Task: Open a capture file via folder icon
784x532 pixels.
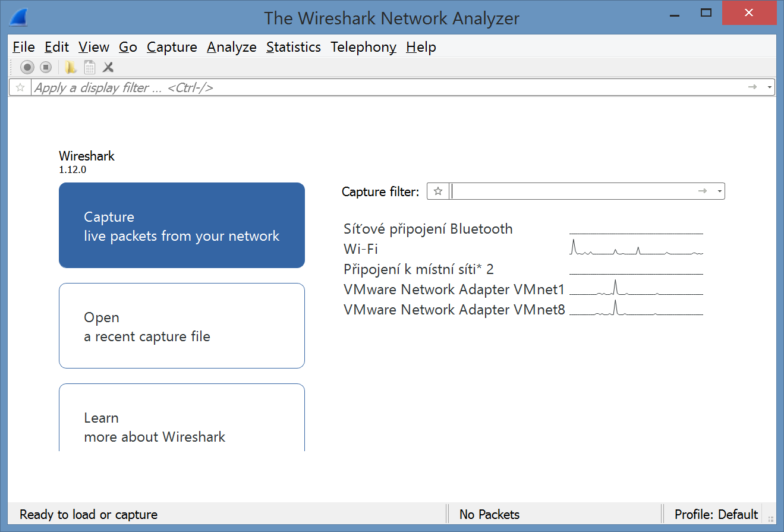Action: pos(71,67)
